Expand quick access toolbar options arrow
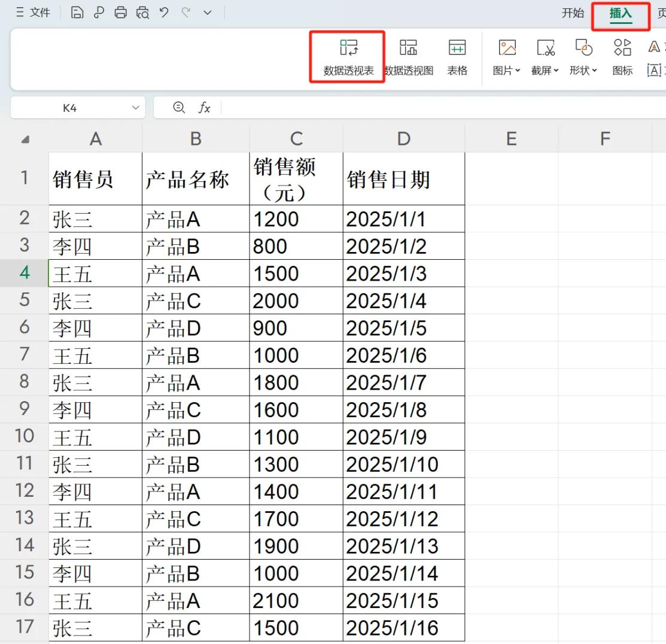 point(207,13)
